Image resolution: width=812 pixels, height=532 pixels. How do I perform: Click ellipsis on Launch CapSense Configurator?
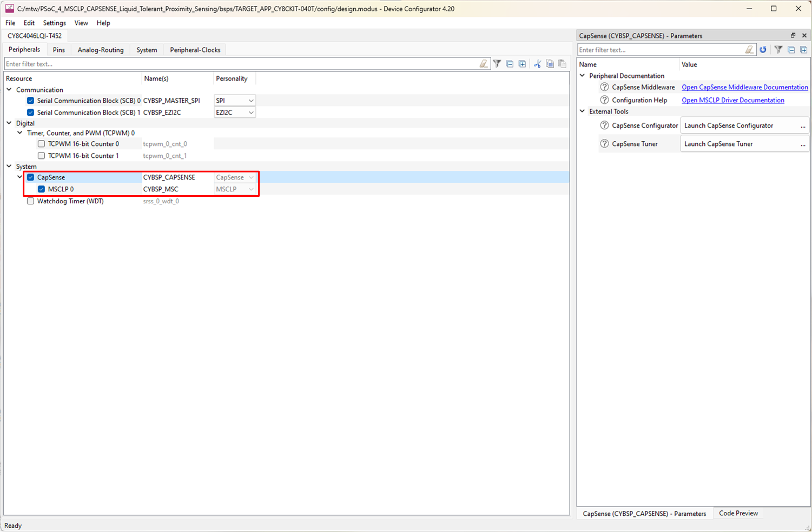coord(803,126)
